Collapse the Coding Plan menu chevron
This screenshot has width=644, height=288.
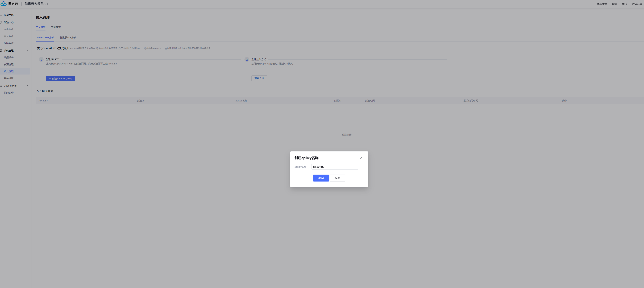[x=27, y=86]
